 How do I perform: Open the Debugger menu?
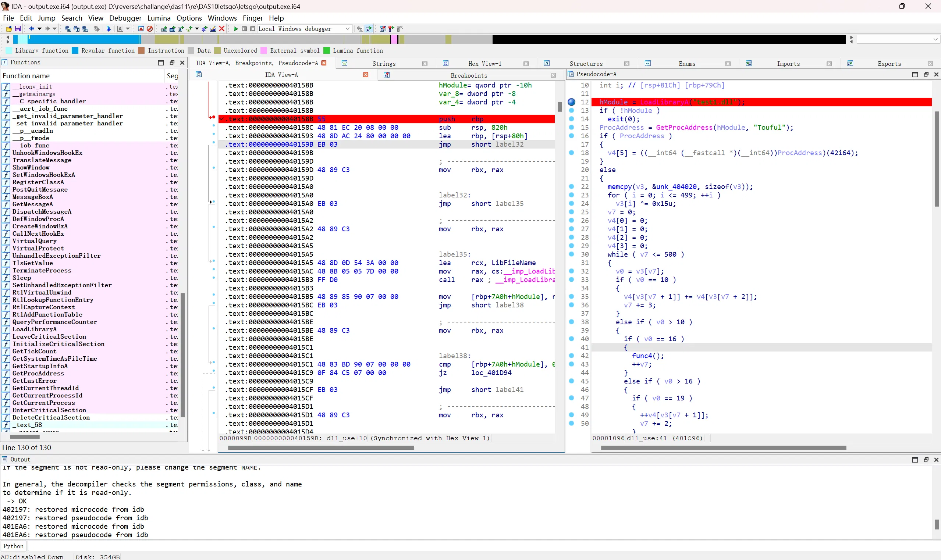(125, 18)
